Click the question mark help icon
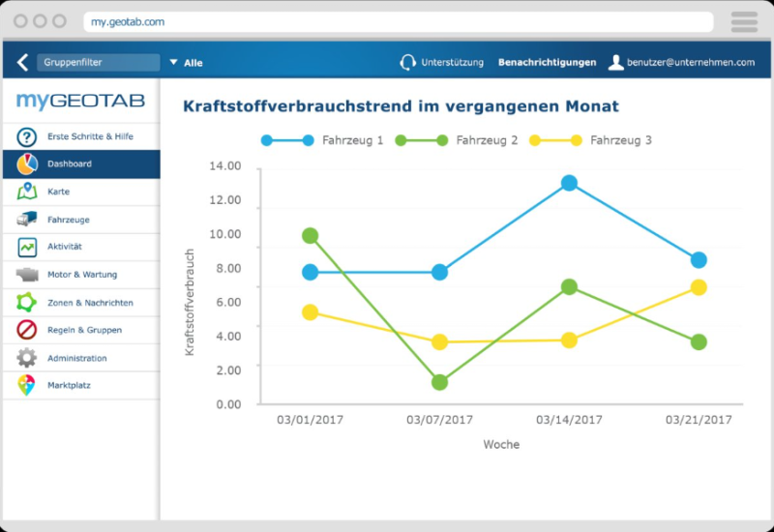This screenshot has height=532, width=774. [27, 136]
